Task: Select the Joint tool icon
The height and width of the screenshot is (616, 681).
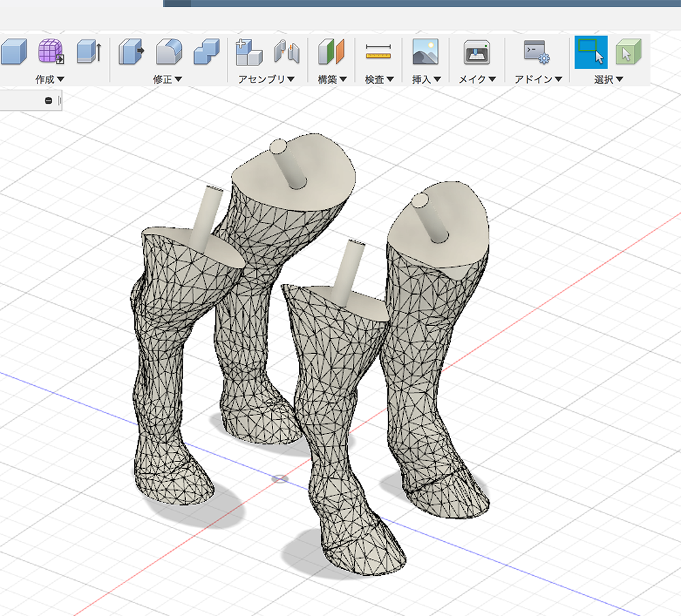Action: pos(287,51)
